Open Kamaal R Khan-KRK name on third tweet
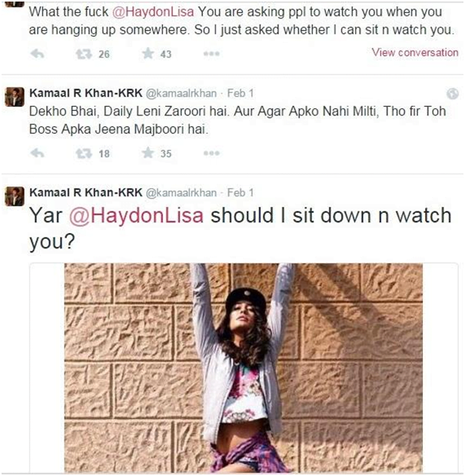This screenshot has width=465, height=476. 86,192
